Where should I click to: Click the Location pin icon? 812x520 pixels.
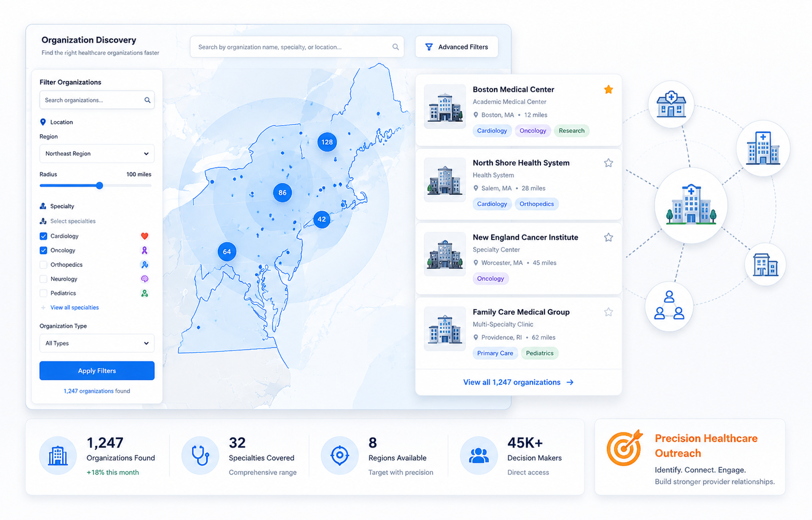pos(43,122)
